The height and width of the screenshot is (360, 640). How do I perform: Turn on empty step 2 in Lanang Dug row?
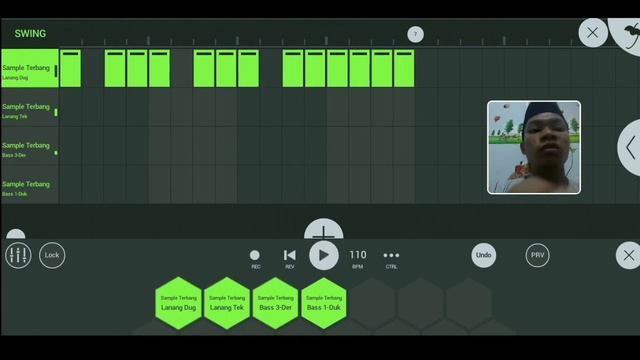[x=93, y=68]
